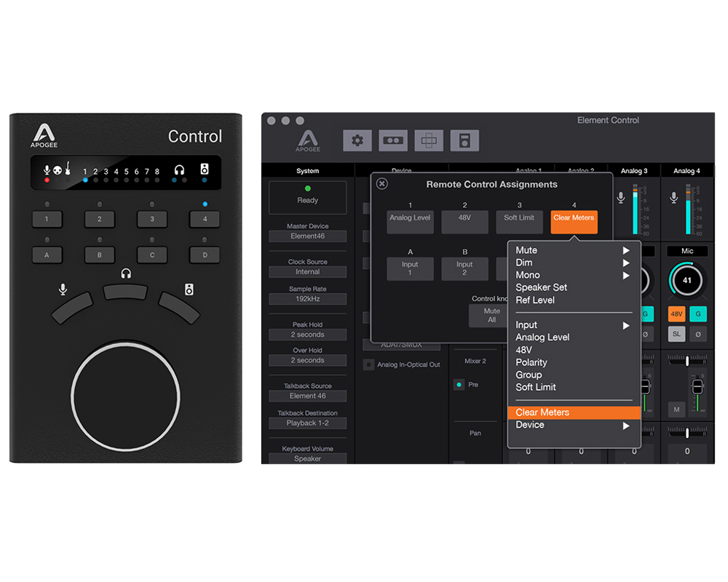Click hardware button 3 on the Control remote

[x=152, y=219]
